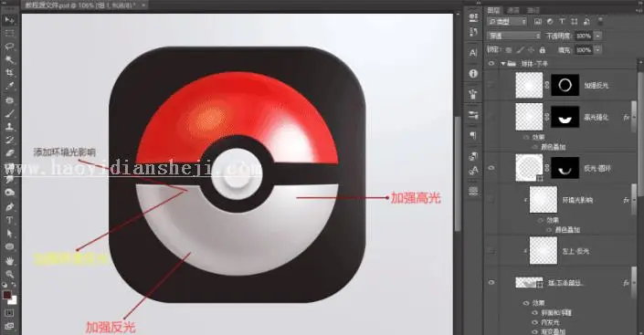Toggle layer filtering switch on or off

[x=600, y=21]
